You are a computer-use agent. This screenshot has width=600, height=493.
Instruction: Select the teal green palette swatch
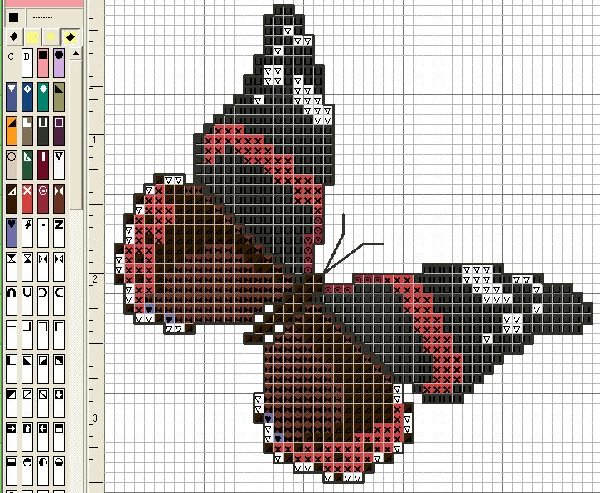43,97
